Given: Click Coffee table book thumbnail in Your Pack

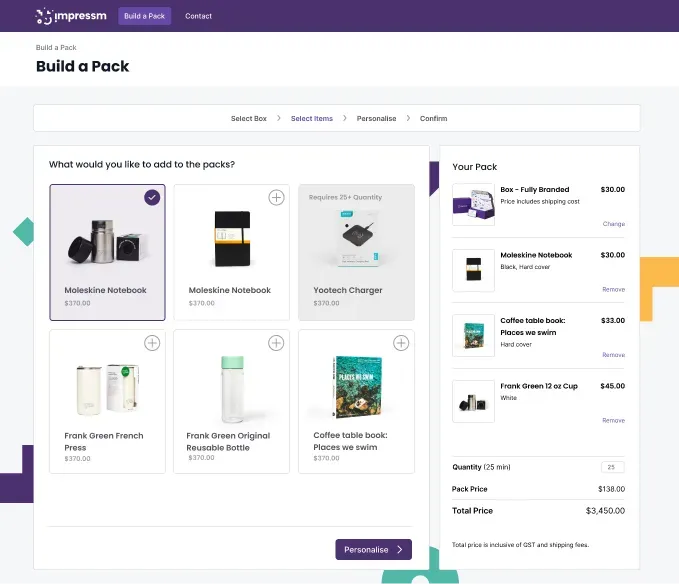Looking at the screenshot, I should [473, 336].
